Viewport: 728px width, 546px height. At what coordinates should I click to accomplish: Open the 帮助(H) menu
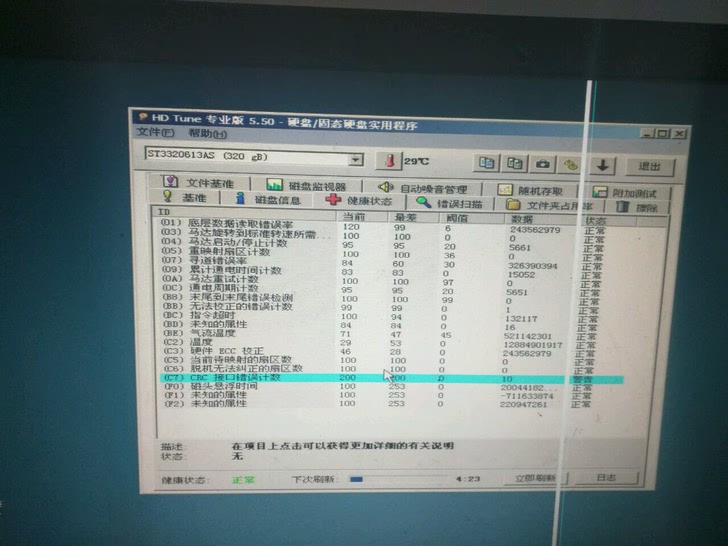pyautogui.click(x=207, y=134)
